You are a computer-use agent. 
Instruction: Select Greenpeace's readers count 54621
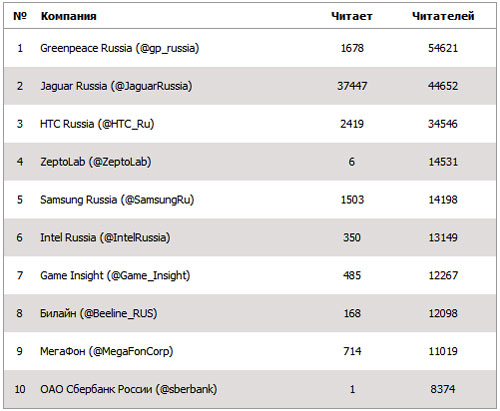443,48
